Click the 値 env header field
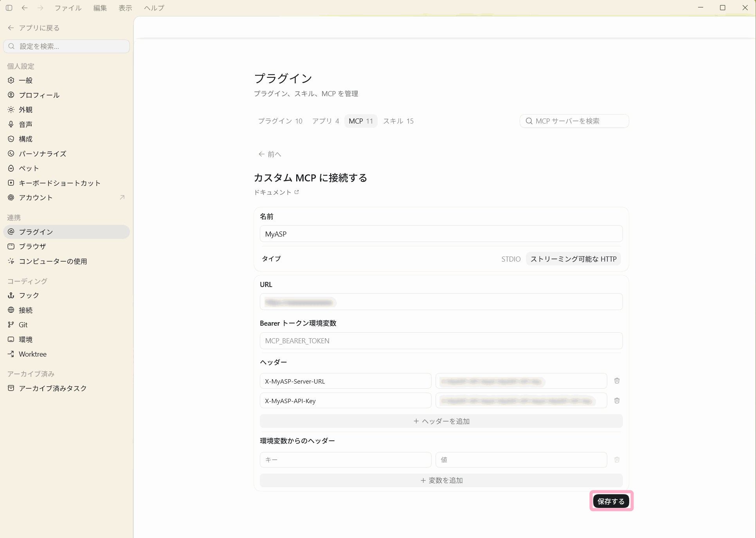This screenshot has height=538, width=756. (521, 460)
